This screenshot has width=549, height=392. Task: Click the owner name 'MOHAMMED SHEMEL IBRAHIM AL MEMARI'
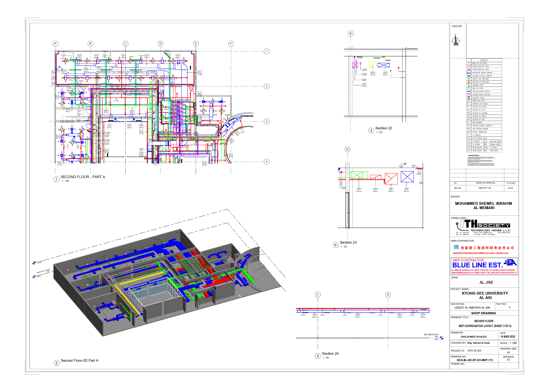[484, 206]
